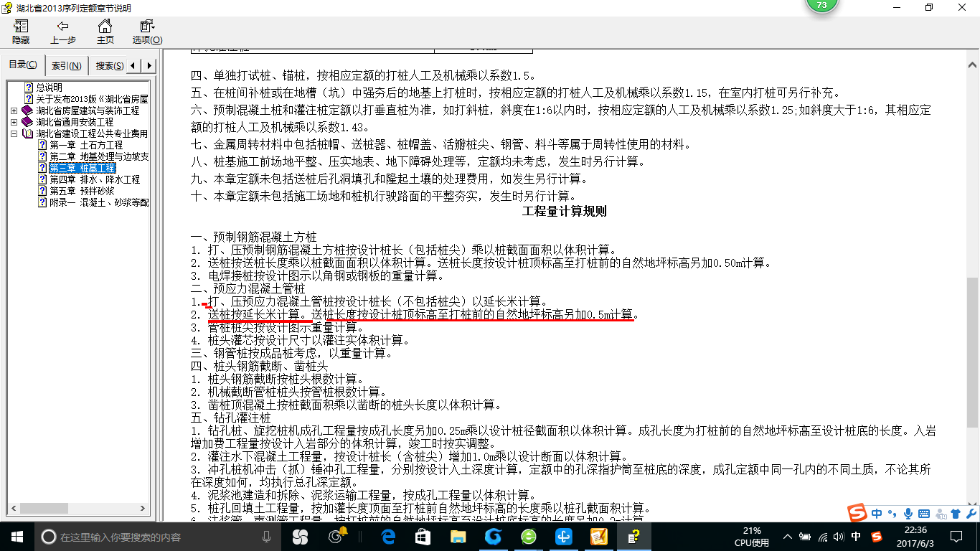
Task: Click the Cortana search box 在这里输入你要搜索的内容
Action: tap(156, 537)
